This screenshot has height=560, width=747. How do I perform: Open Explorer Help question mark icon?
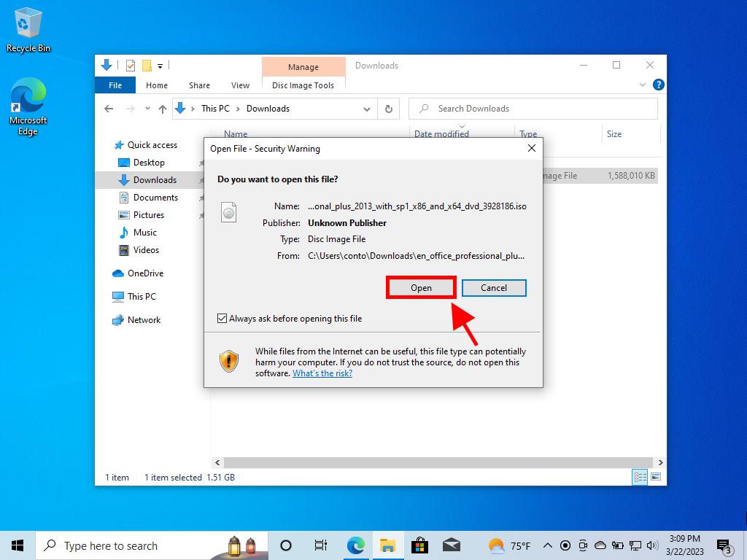[x=659, y=85]
